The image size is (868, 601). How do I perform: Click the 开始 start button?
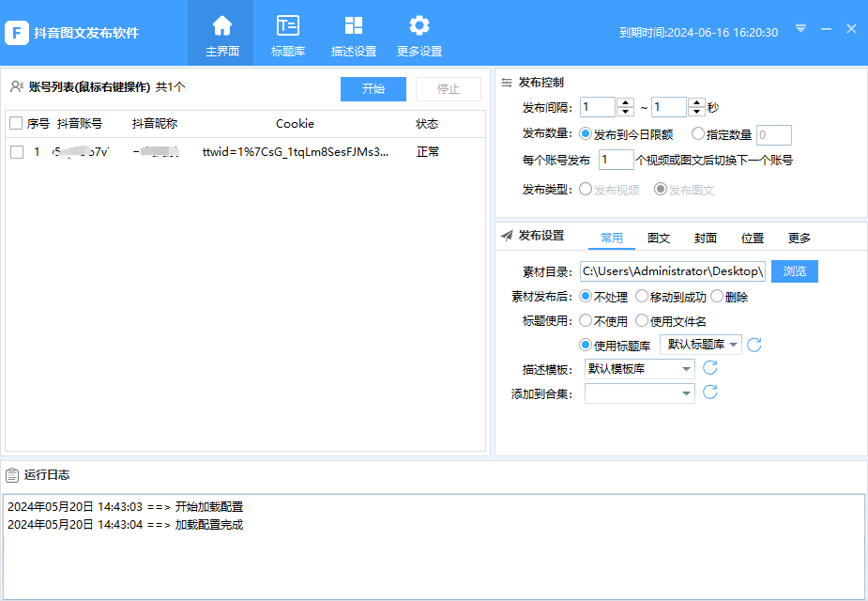(x=373, y=88)
